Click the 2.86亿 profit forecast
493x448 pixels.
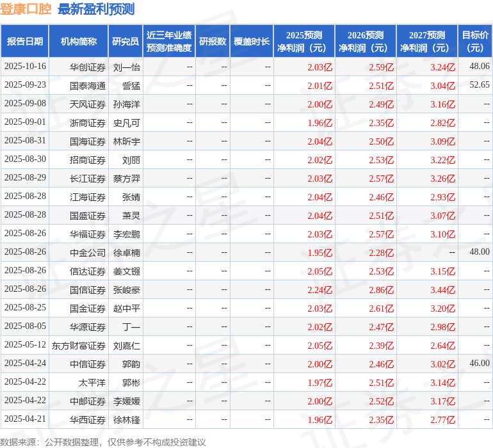(382, 290)
